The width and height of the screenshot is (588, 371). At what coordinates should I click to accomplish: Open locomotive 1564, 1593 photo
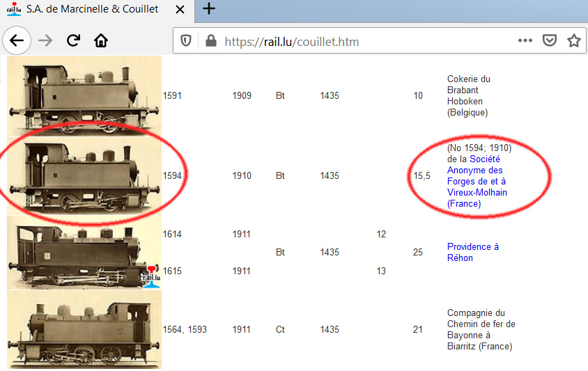coord(84,330)
